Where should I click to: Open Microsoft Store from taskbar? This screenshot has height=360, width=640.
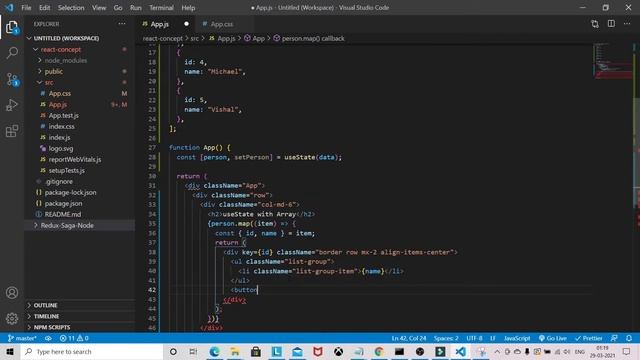256,351
